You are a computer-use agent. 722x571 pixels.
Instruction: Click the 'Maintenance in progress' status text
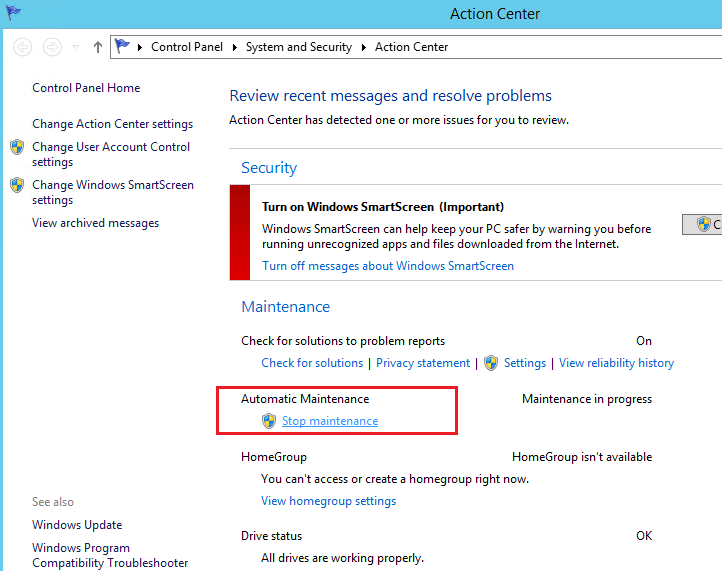point(587,399)
